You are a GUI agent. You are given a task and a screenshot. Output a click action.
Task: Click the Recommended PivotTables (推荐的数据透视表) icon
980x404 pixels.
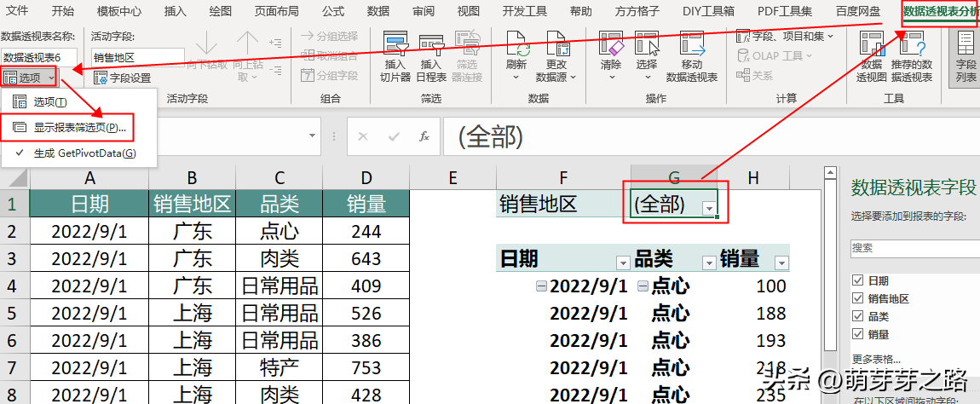coord(911,43)
